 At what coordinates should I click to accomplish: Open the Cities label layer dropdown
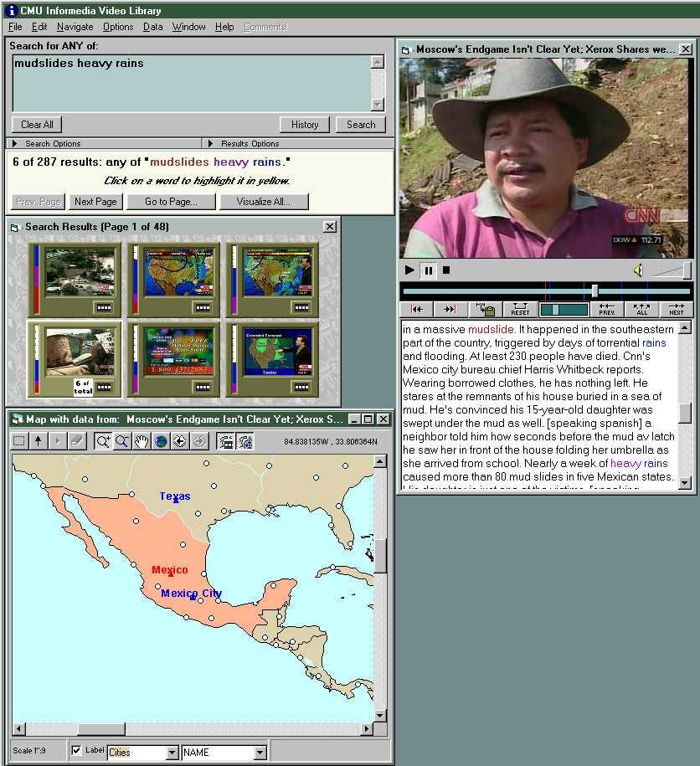point(172,753)
